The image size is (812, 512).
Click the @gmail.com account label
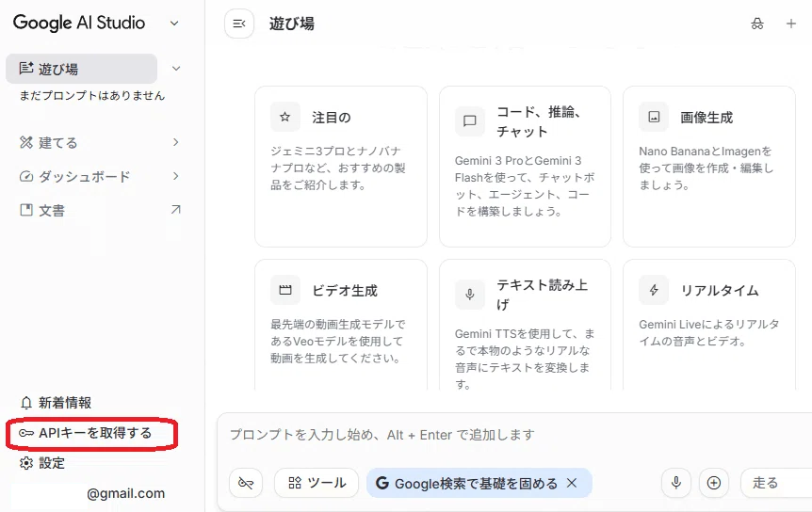pyautogui.click(x=126, y=493)
